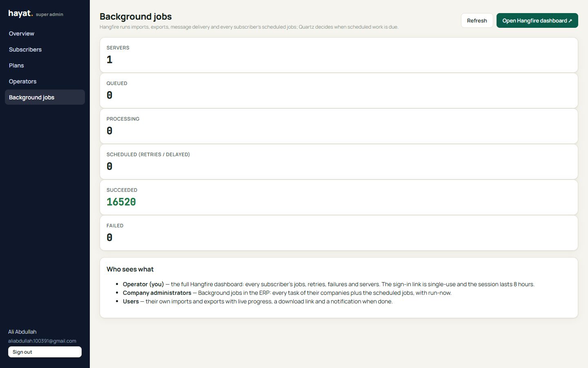Image resolution: width=588 pixels, height=368 pixels.
Task: Click the aliabdullah.100391@gmail.com email address
Action: (x=42, y=341)
